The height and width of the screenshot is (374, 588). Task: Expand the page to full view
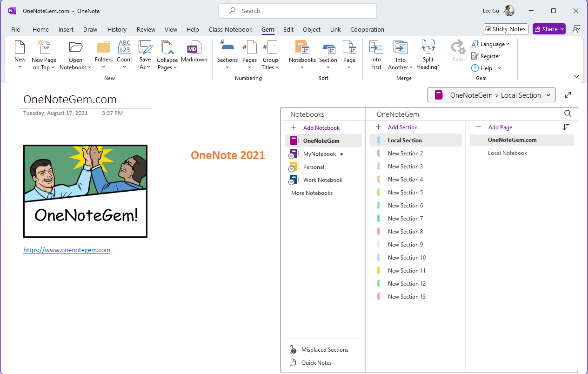(x=568, y=95)
